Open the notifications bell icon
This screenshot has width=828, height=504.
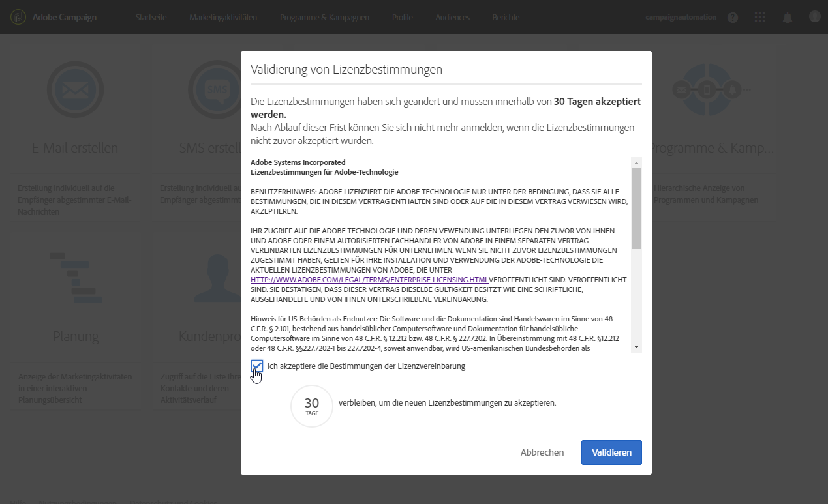788,18
